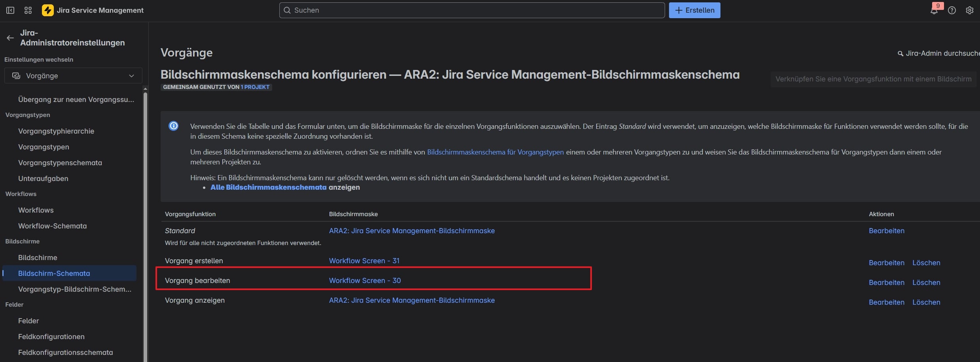The width and height of the screenshot is (980, 362).
Task: Click Löschen for Vorgang anzeigen
Action: pos(926,302)
